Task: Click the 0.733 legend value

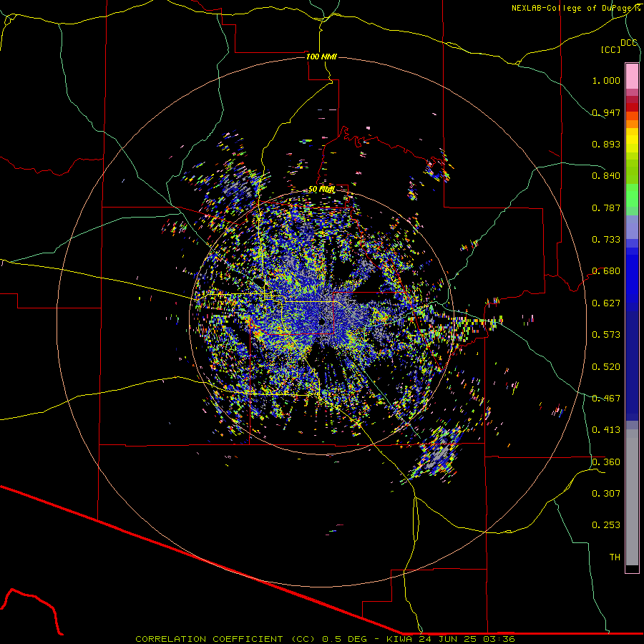Action: [x=606, y=240]
